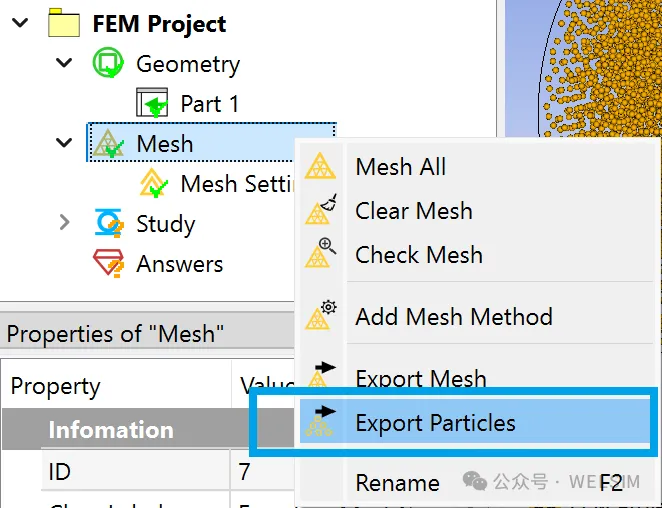Image resolution: width=662 pixels, height=508 pixels.
Task: Click the Mesh Settings icon
Action: (152, 184)
